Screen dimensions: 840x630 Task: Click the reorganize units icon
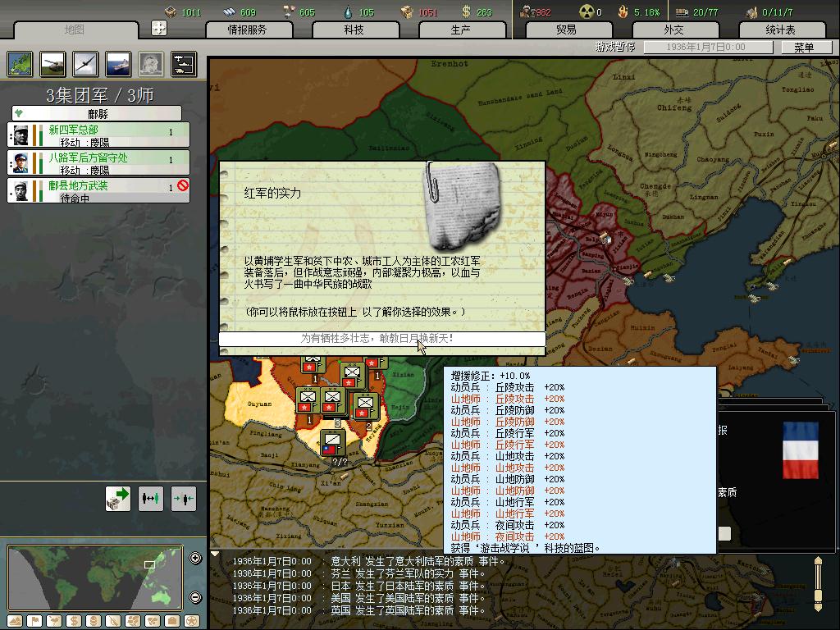pos(151,499)
